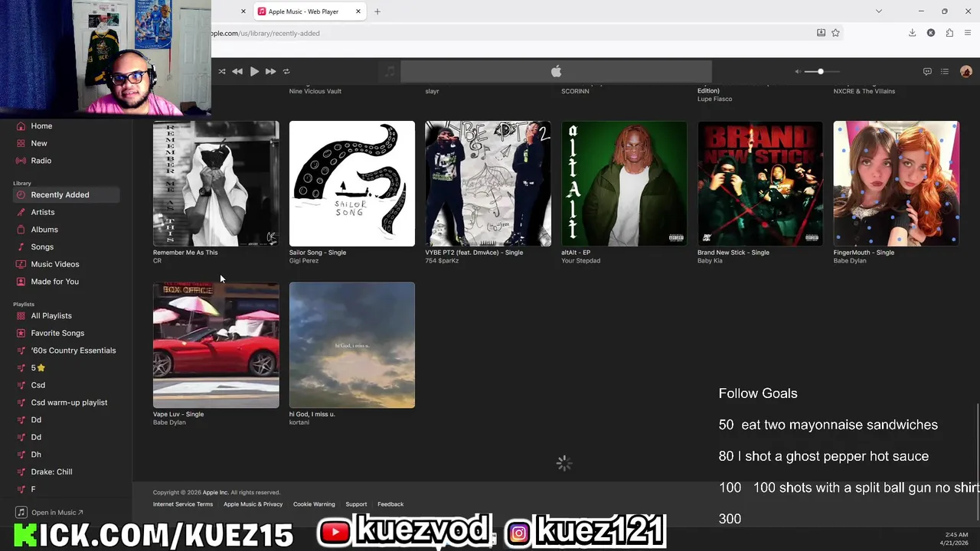Open Internet Service Terms footer link
This screenshot has width=980, height=551.
[x=183, y=504]
